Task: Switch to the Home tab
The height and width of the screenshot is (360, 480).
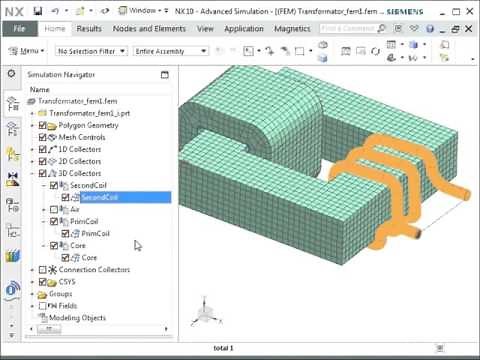Action: pos(55,29)
